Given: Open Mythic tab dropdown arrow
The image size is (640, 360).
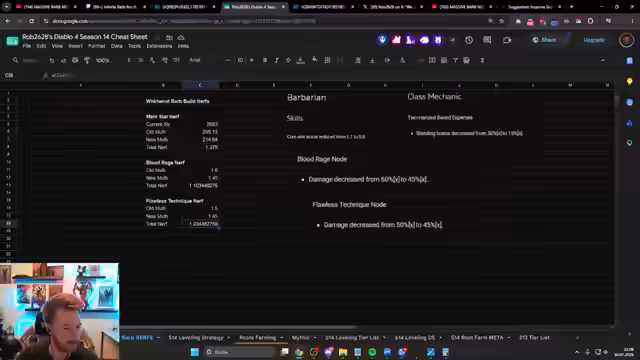Looking at the screenshot, I should [315, 338].
